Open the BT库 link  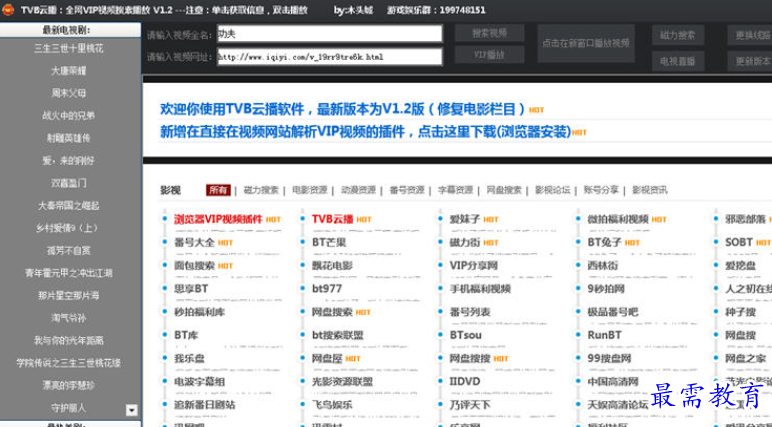[x=186, y=335]
